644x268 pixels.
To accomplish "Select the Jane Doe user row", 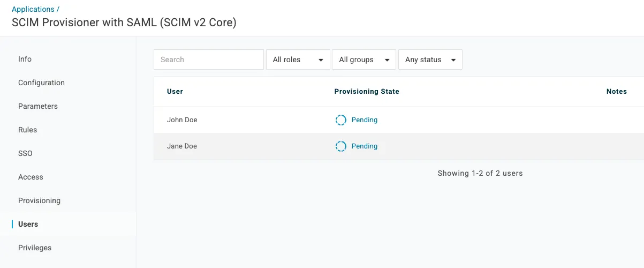I will point(182,146).
